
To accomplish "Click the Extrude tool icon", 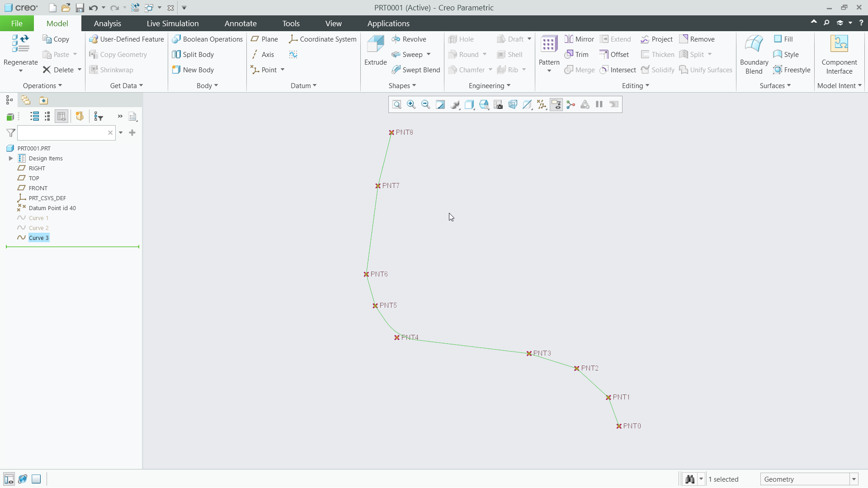I will click(x=376, y=44).
